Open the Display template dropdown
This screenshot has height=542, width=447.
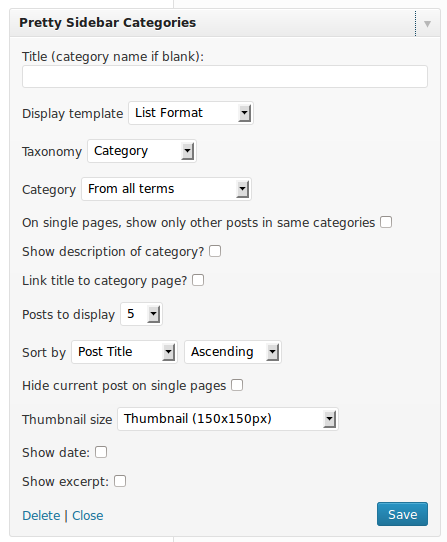pos(191,113)
